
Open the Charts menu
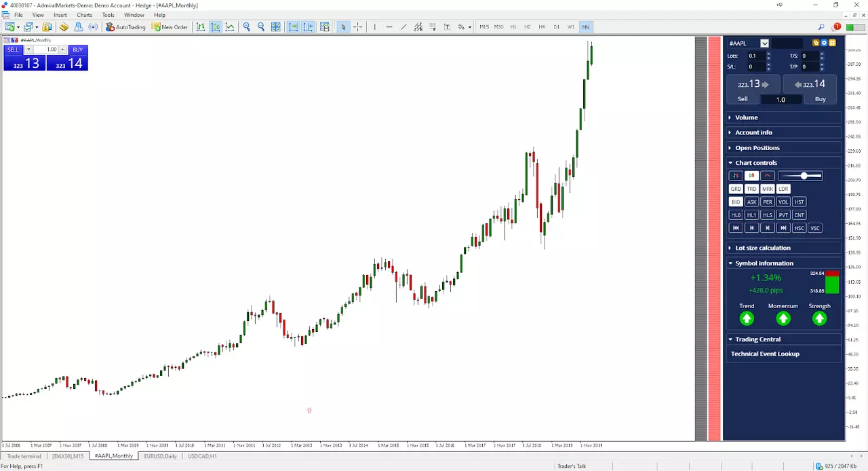coord(84,15)
